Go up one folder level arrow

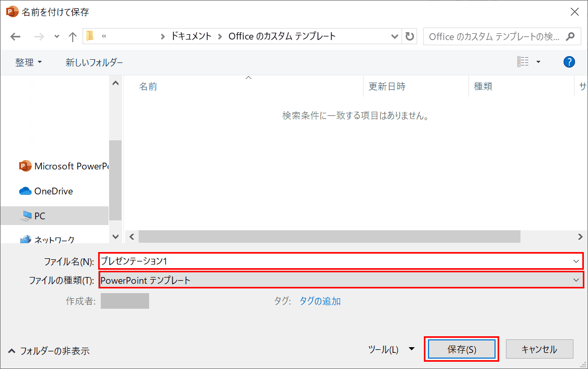(72, 36)
